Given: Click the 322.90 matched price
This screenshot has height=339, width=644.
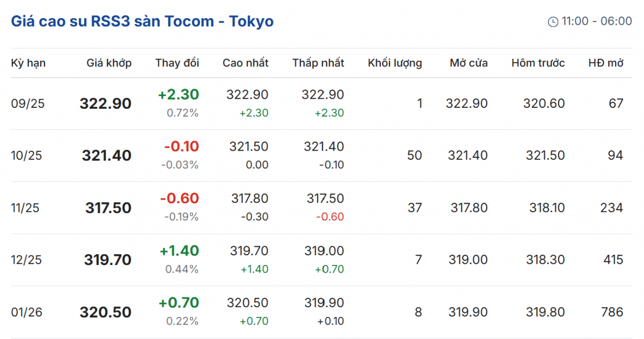Looking at the screenshot, I should click(105, 104).
